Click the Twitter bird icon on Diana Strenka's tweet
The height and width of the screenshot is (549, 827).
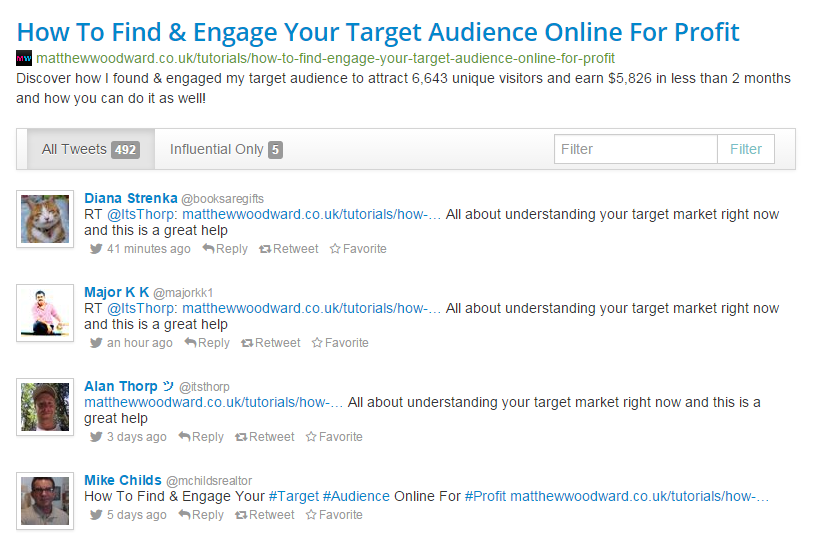tap(95, 249)
